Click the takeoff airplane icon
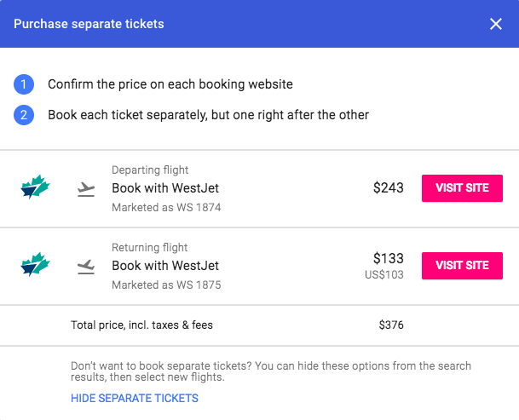 86,189
